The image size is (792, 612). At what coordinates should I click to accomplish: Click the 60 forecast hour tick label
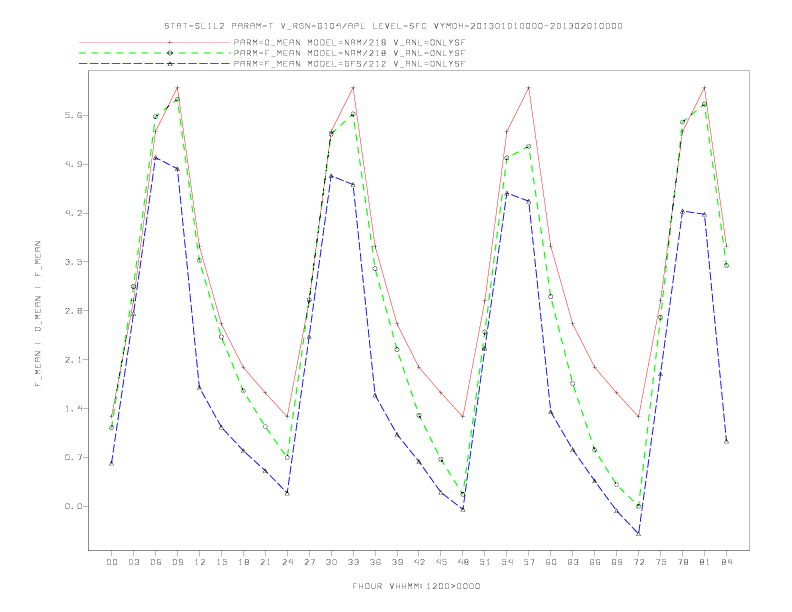pos(551,562)
